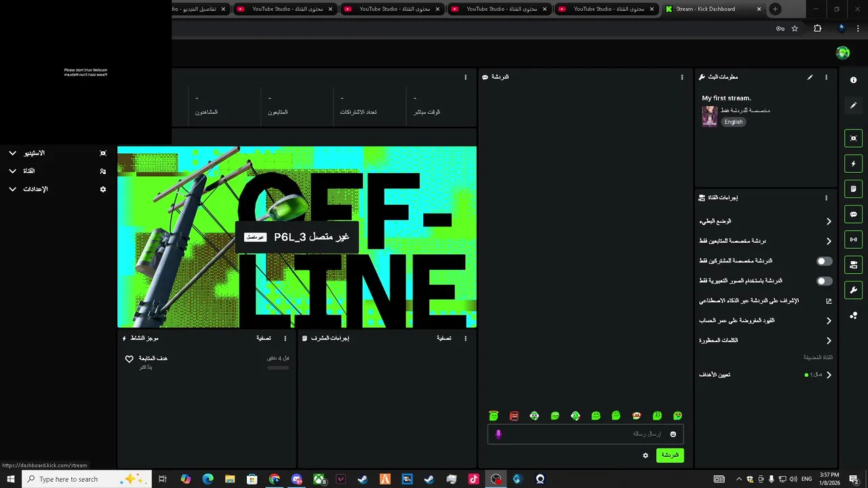
Task: Click the follower goal activity entry
Action: click(x=207, y=363)
